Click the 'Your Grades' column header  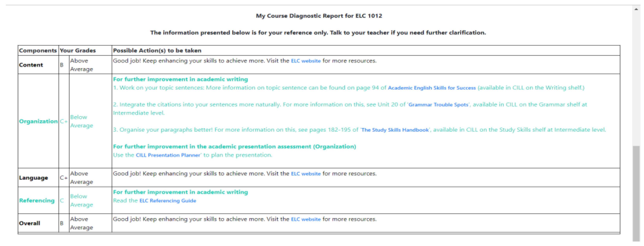coord(78,51)
